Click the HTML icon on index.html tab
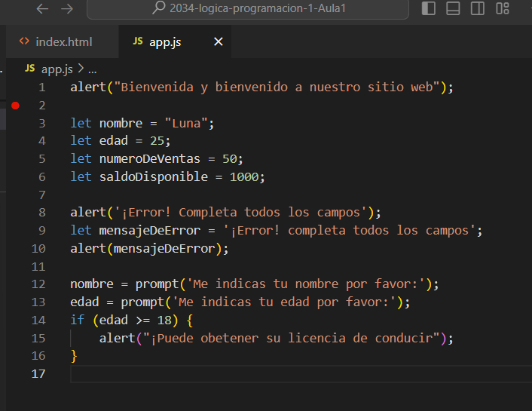The width and height of the screenshot is (532, 411). (x=24, y=41)
